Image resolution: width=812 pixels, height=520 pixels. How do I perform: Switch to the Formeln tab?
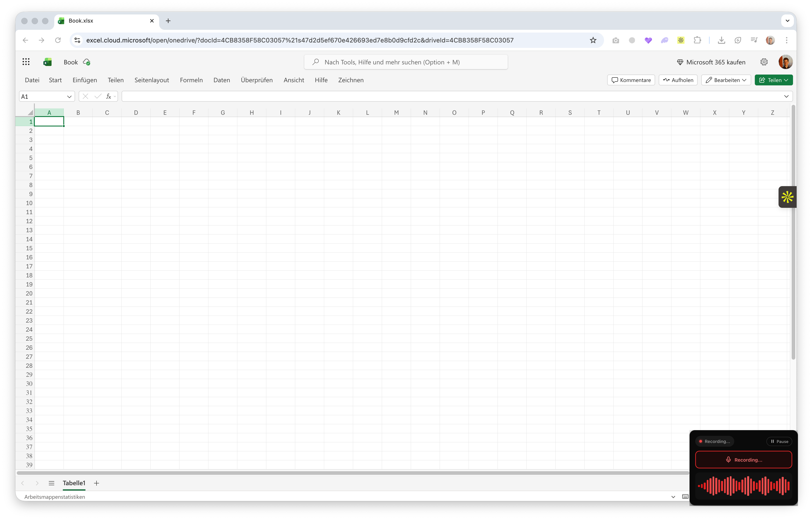191,80
